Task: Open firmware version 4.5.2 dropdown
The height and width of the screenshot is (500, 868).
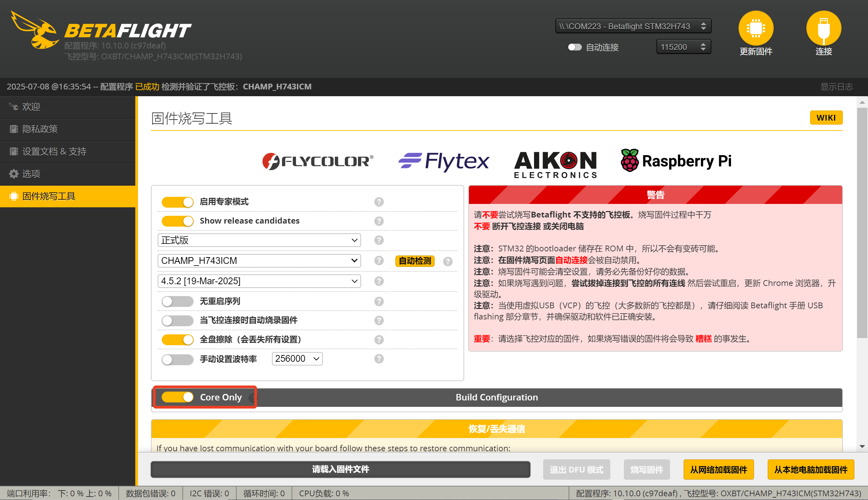Action: point(259,281)
